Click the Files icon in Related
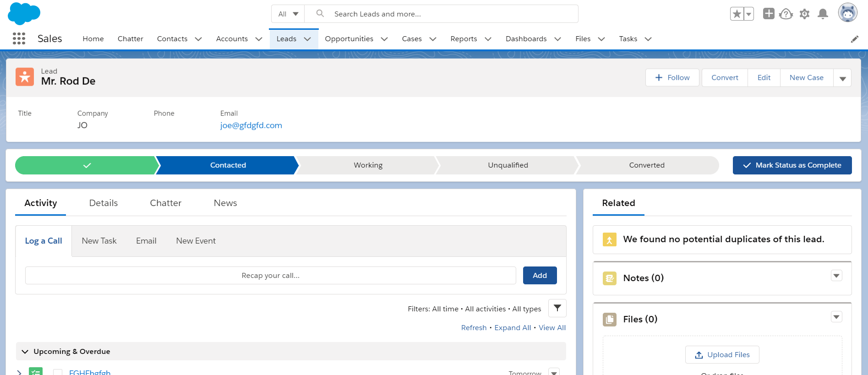This screenshot has width=868, height=375. coord(609,320)
